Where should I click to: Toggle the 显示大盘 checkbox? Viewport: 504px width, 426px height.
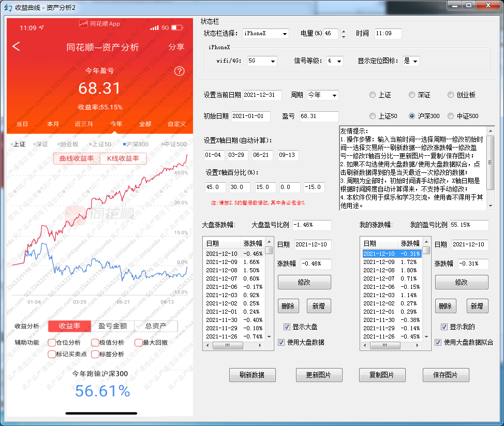287,327
